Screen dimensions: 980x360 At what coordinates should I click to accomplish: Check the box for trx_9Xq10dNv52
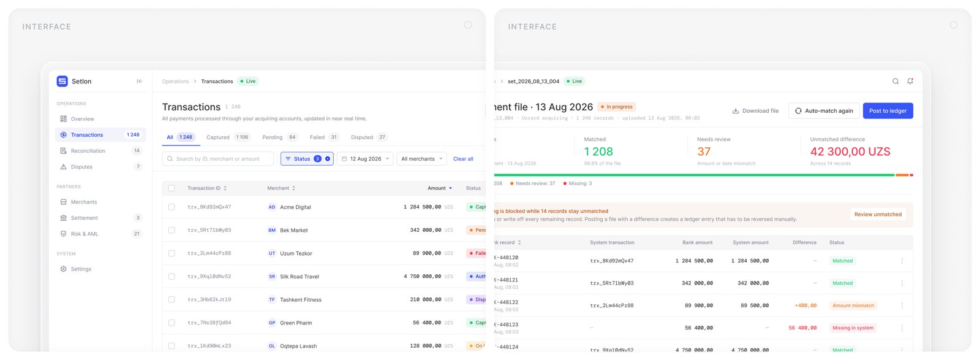[171, 277]
